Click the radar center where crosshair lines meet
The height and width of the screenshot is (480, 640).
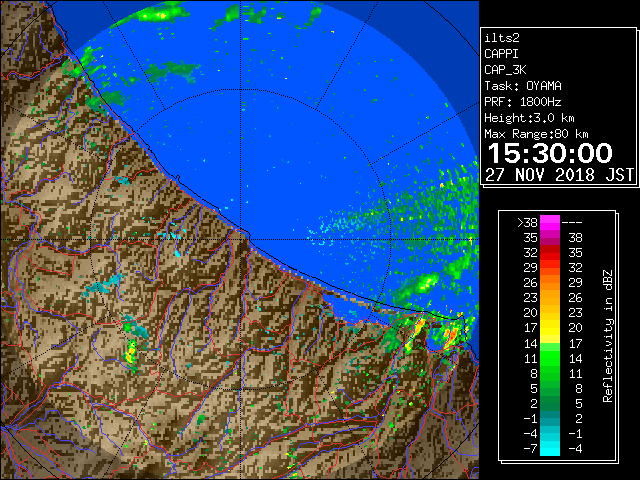(241, 239)
